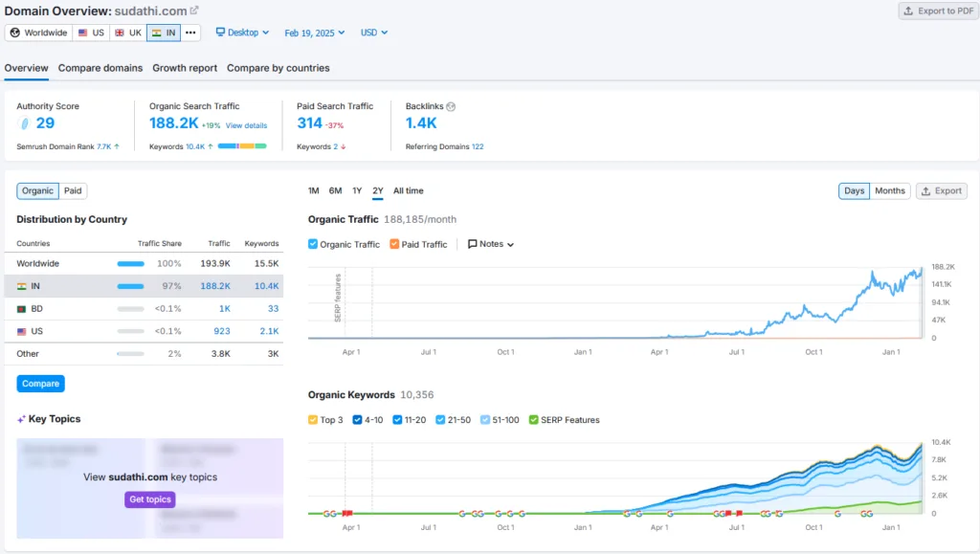Click the View details link
980x554 pixels.
pyautogui.click(x=246, y=125)
